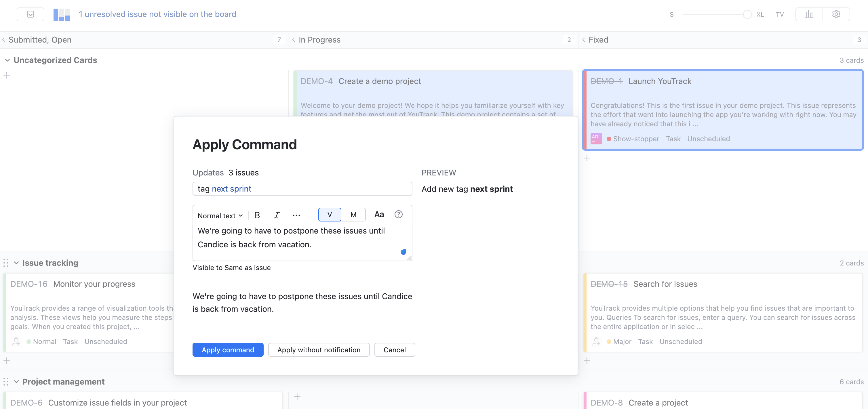Switch editor to Visual mode (V)
The height and width of the screenshot is (409, 868).
329,215
